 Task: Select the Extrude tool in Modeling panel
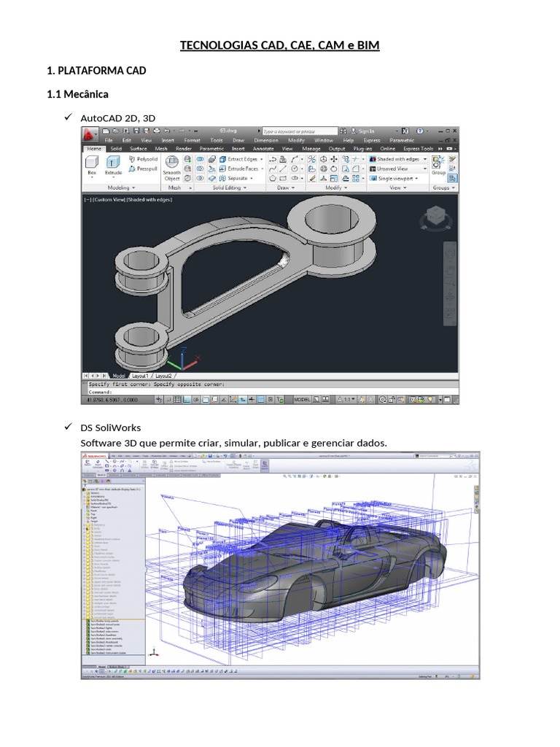tap(113, 167)
